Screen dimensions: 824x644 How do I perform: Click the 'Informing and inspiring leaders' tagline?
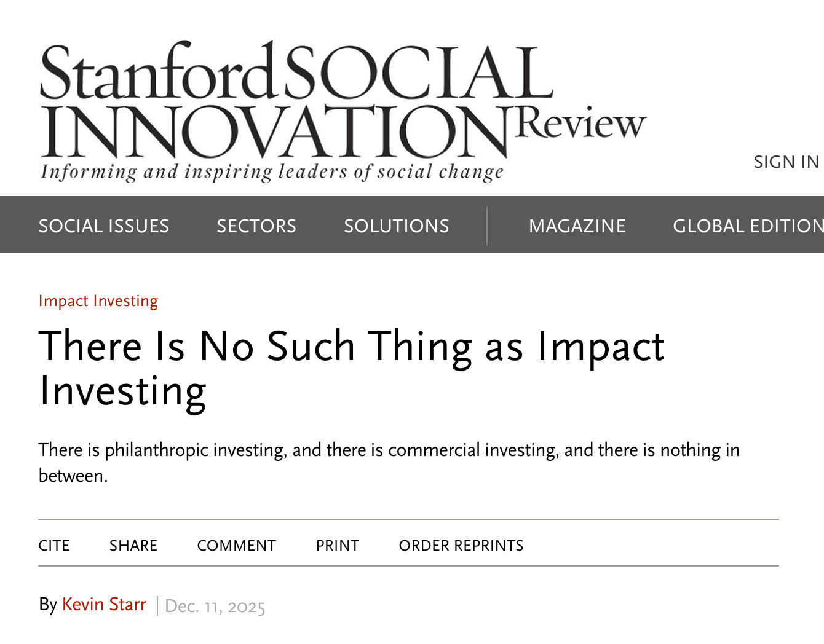click(x=272, y=172)
